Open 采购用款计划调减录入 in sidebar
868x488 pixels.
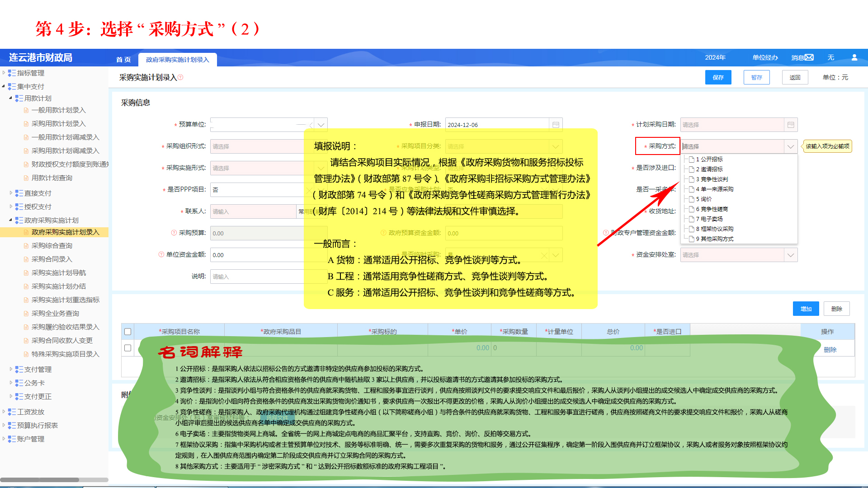click(x=65, y=151)
